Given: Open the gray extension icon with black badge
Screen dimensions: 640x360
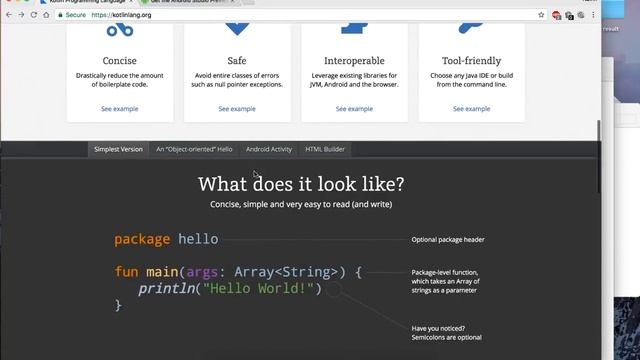Looking at the screenshot, I should tap(569, 16).
